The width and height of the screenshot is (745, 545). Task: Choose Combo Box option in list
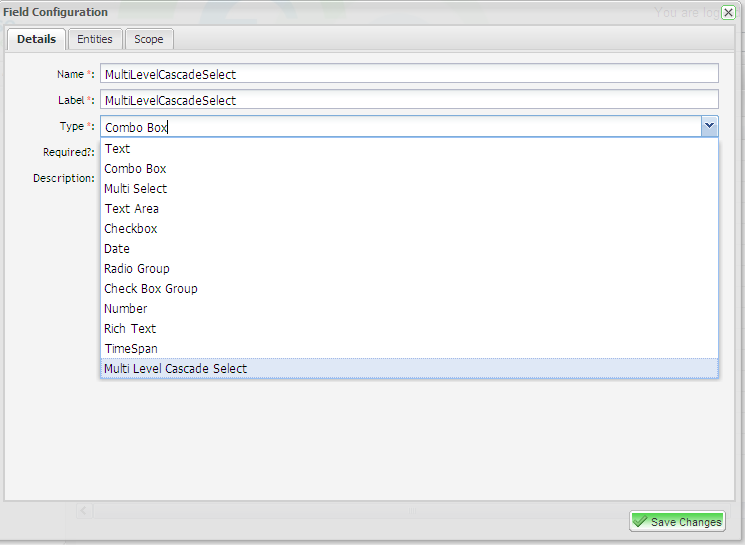pyautogui.click(x=135, y=169)
